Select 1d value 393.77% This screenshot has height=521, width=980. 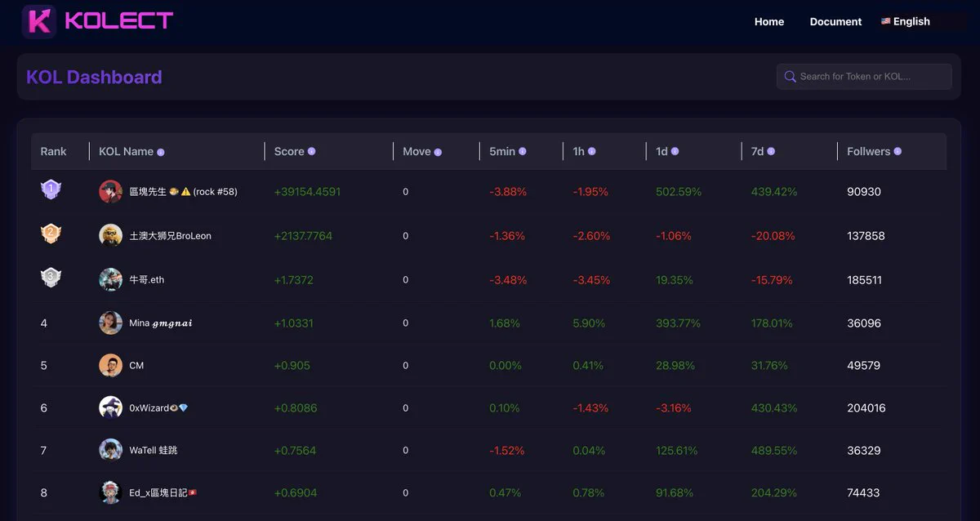coord(678,323)
